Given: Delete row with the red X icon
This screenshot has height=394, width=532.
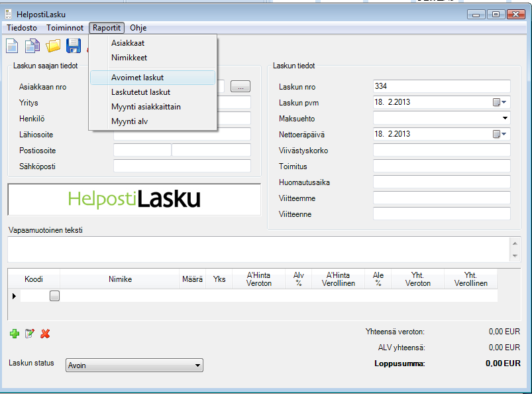Looking at the screenshot, I should pos(45,334).
